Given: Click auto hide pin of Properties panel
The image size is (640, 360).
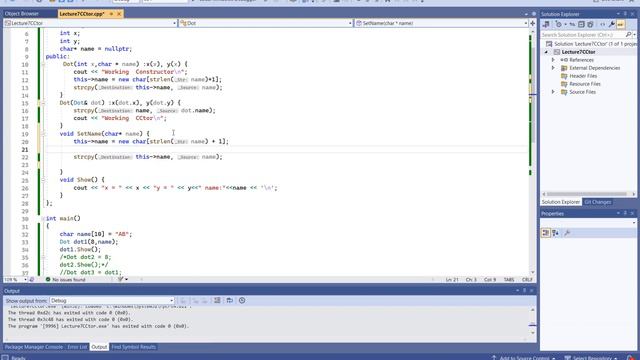Looking at the screenshot, I should coord(625,213).
